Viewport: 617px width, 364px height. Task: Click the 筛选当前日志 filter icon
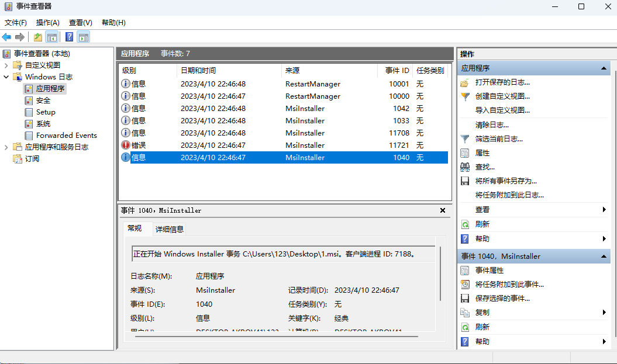465,139
